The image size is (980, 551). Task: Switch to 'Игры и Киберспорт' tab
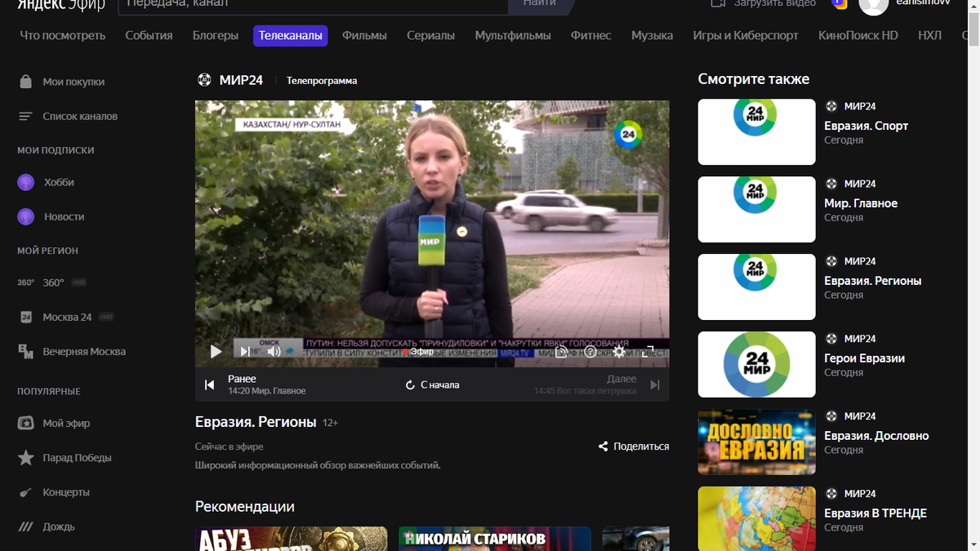746,35
